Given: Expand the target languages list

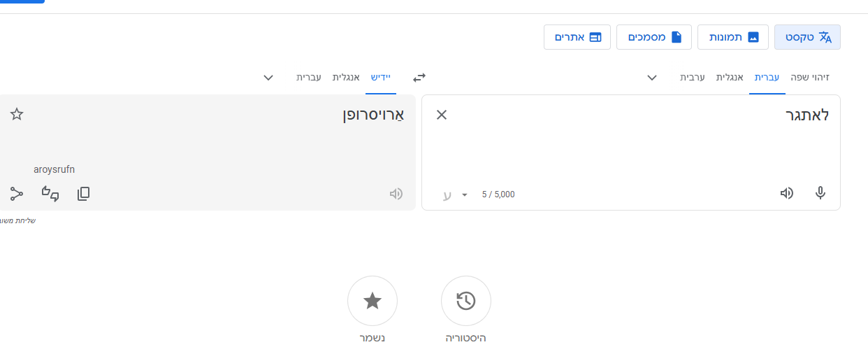Looking at the screenshot, I should point(268,77).
